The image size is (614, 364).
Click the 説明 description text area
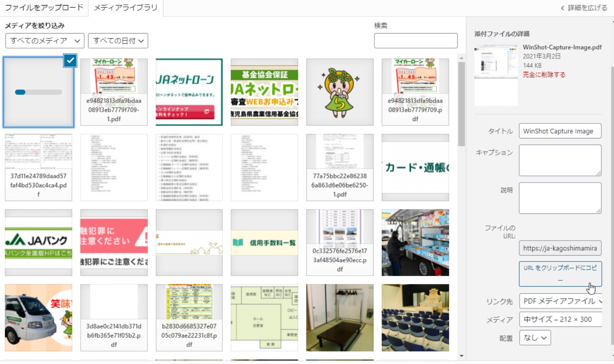pyautogui.click(x=560, y=198)
